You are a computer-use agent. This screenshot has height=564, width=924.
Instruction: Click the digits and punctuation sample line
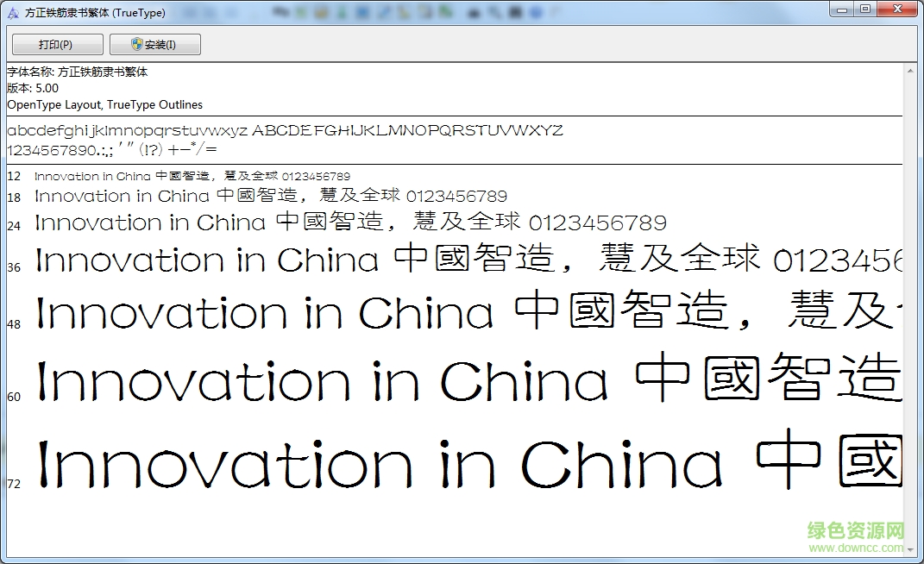pyautogui.click(x=112, y=149)
